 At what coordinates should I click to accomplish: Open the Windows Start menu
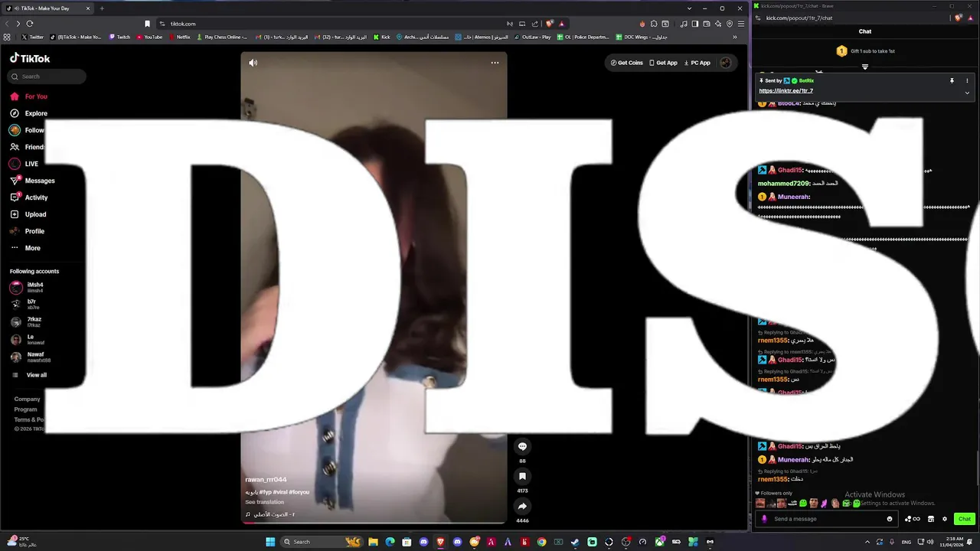269,542
